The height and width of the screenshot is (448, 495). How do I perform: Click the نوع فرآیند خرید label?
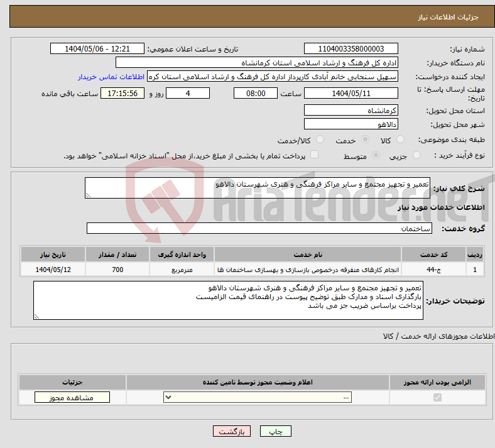pos(459,155)
